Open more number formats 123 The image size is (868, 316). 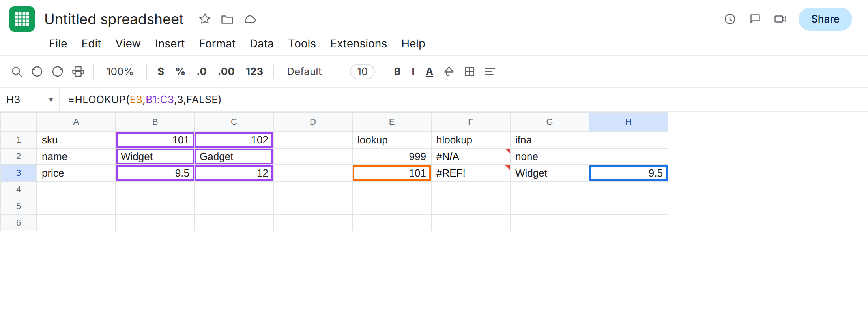254,71
